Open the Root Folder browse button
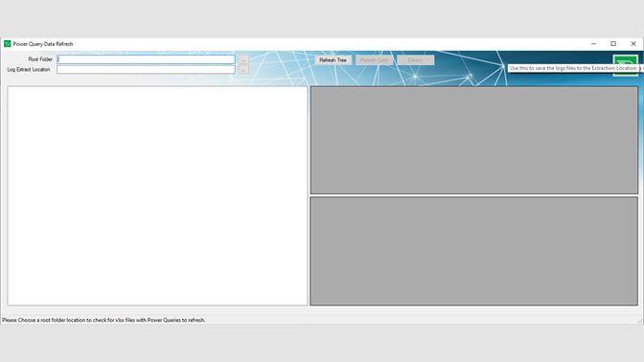This screenshot has height=362, width=644. coord(243,60)
